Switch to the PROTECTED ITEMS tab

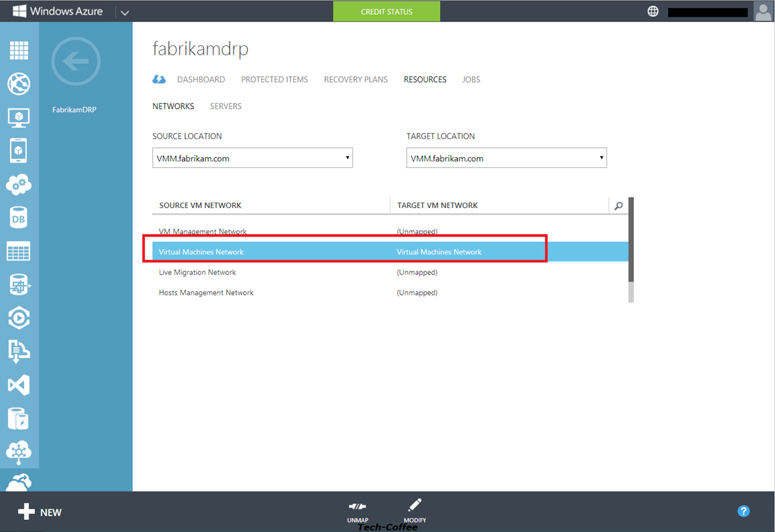274,80
